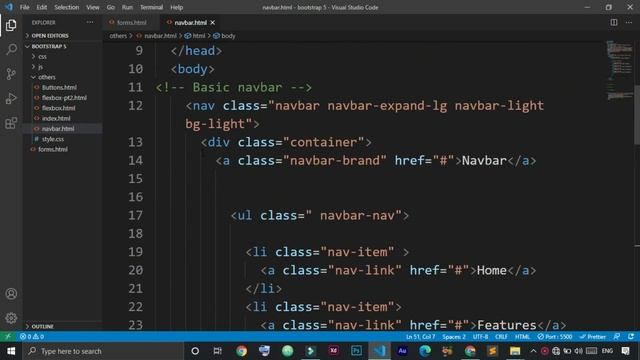This screenshot has height=360, width=640.
Task: Open the Terminal menu
Action: 151,7
